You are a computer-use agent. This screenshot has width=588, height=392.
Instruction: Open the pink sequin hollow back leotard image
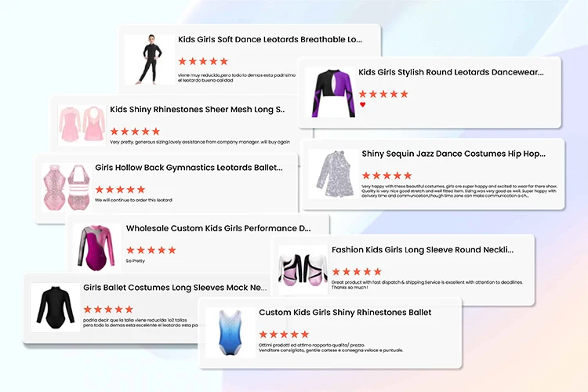[x=67, y=187]
